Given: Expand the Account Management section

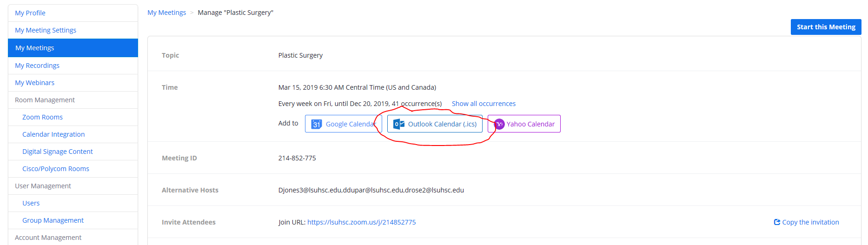Looking at the screenshot, I should (x=48, y=238).
